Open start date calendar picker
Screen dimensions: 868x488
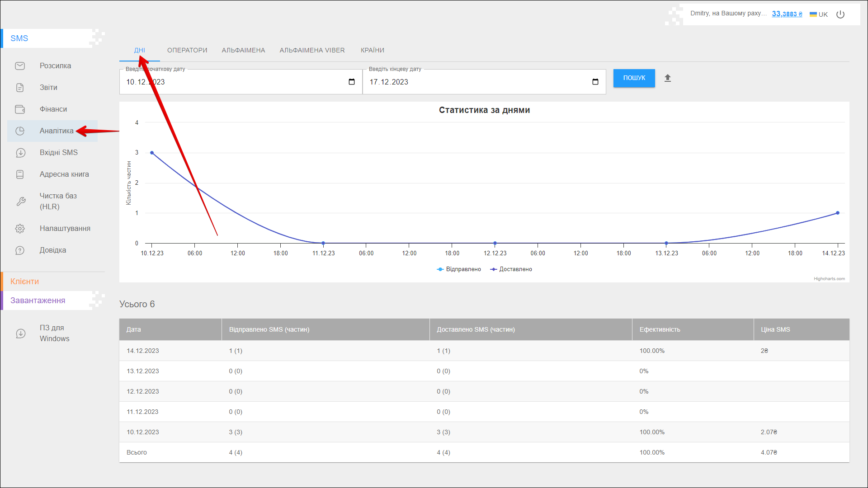(352, 82)
